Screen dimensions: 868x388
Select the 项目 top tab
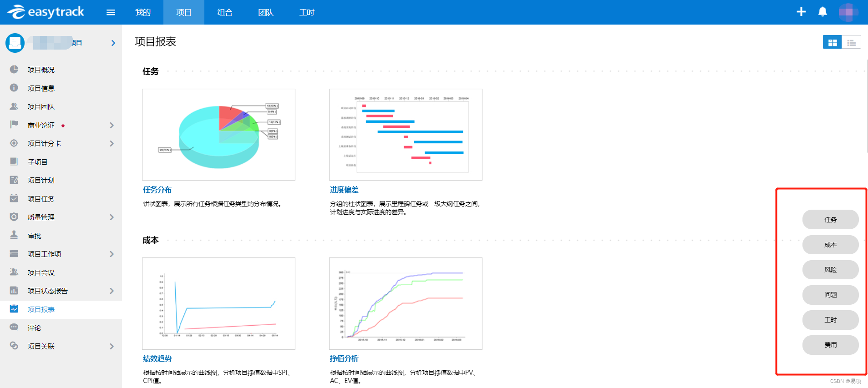[184, 12]
